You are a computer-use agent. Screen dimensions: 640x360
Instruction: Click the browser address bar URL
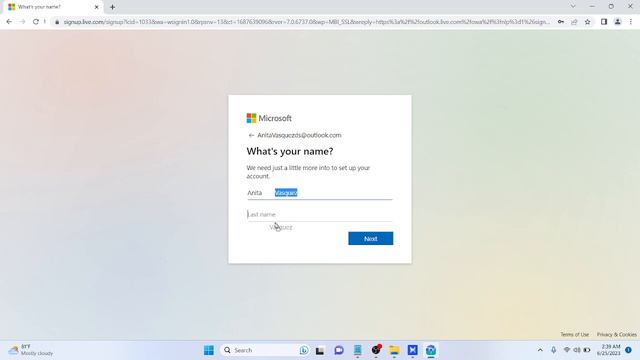306,22
